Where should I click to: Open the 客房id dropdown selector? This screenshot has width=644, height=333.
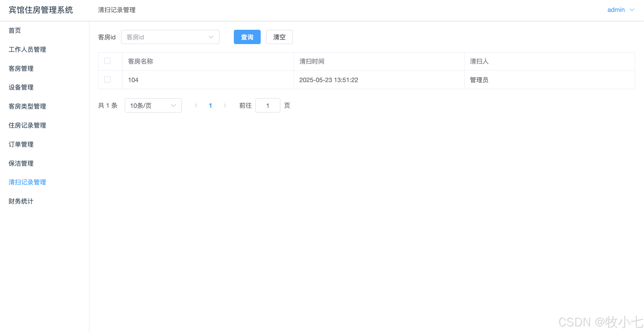point(170,37)
